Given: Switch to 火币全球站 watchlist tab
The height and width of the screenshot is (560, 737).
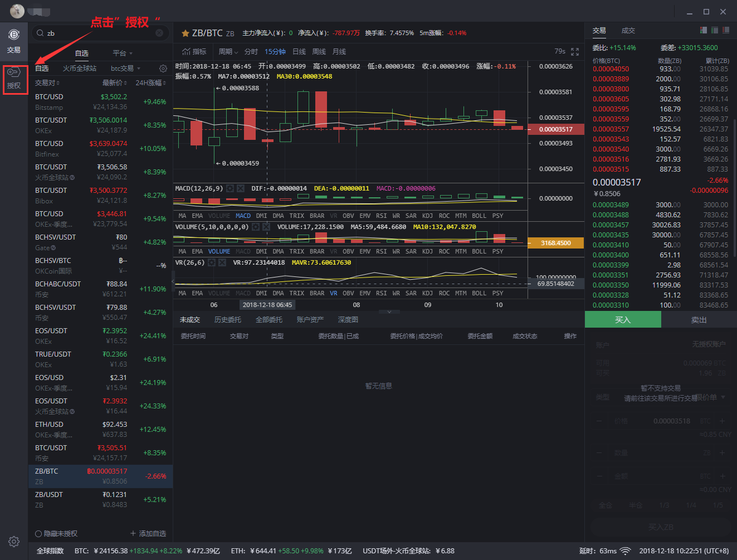Looking at the screenshot, I should (80, 69).
